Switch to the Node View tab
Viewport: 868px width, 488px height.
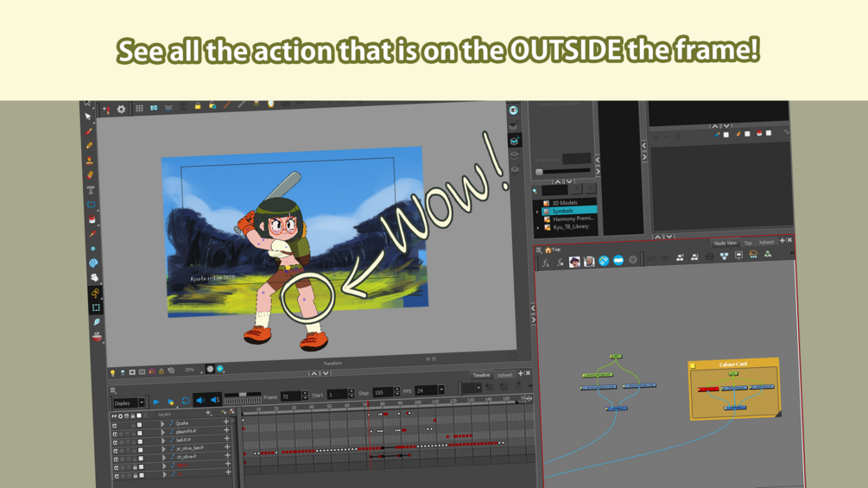pyautogui.click(x=725, y=243)
